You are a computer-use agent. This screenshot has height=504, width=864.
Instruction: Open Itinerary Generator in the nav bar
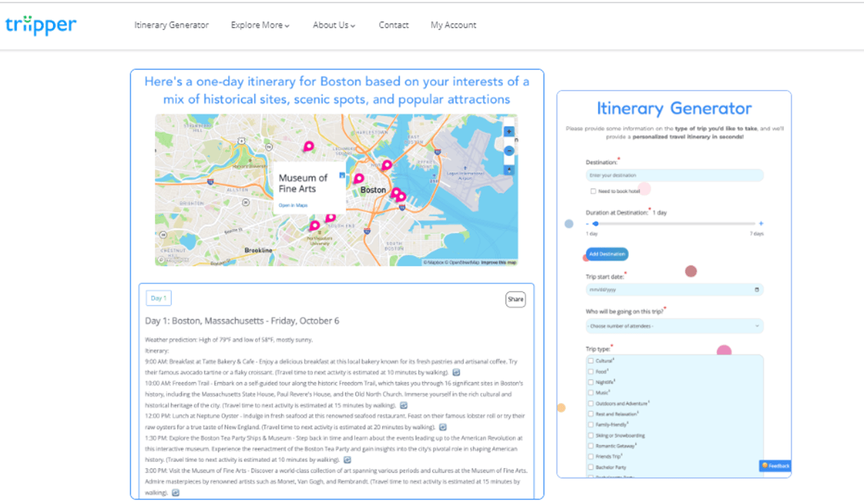point(171,25)
